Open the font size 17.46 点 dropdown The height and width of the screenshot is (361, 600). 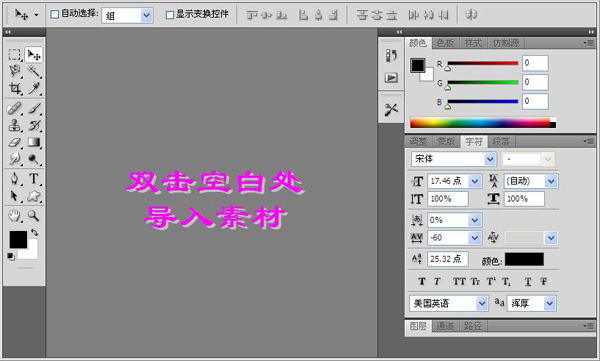pos(474,181)
